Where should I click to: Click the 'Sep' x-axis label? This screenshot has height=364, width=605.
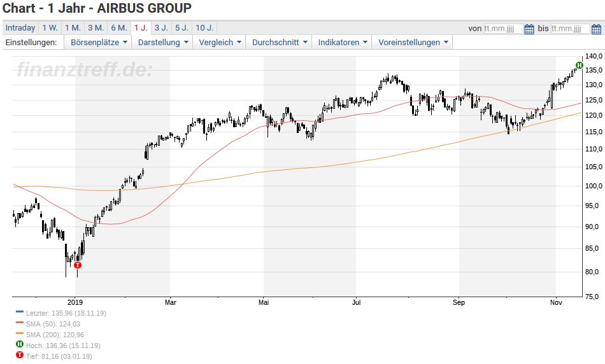pyautogui.click(x=459, y=302)
